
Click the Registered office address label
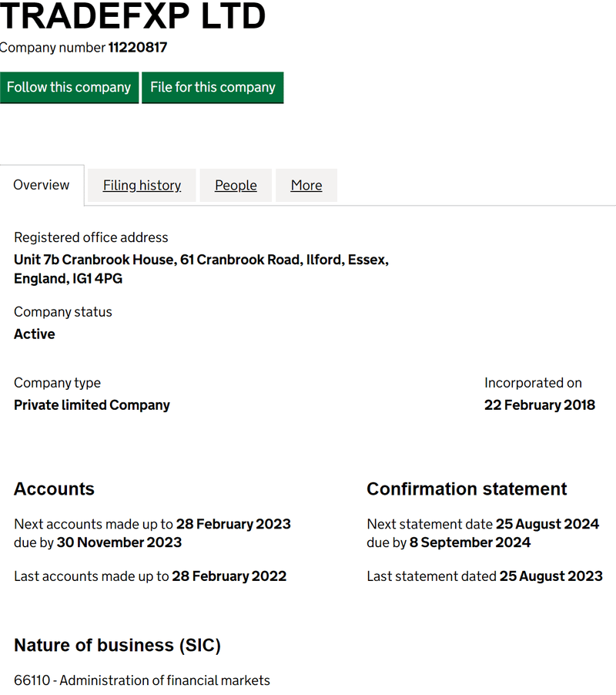point(91,237)
